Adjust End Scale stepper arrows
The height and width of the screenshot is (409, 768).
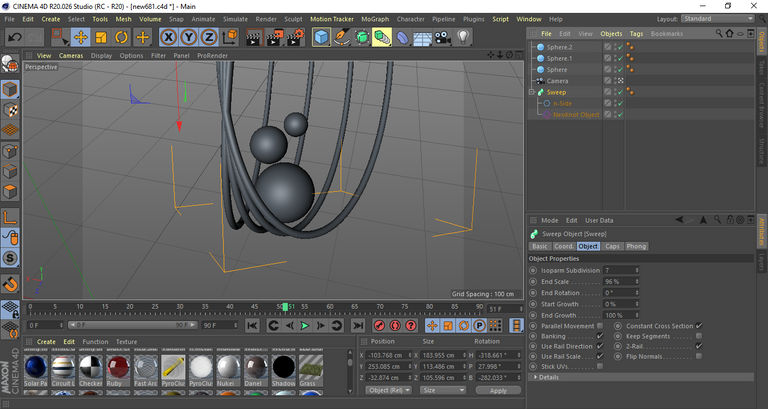[x=637, y=282]
